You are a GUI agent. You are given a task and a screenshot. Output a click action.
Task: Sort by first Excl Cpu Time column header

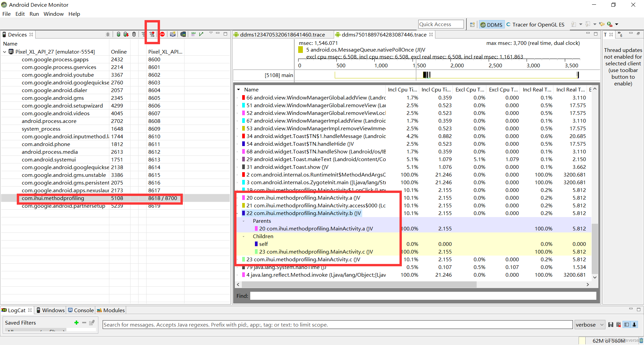tap(470, 89)
